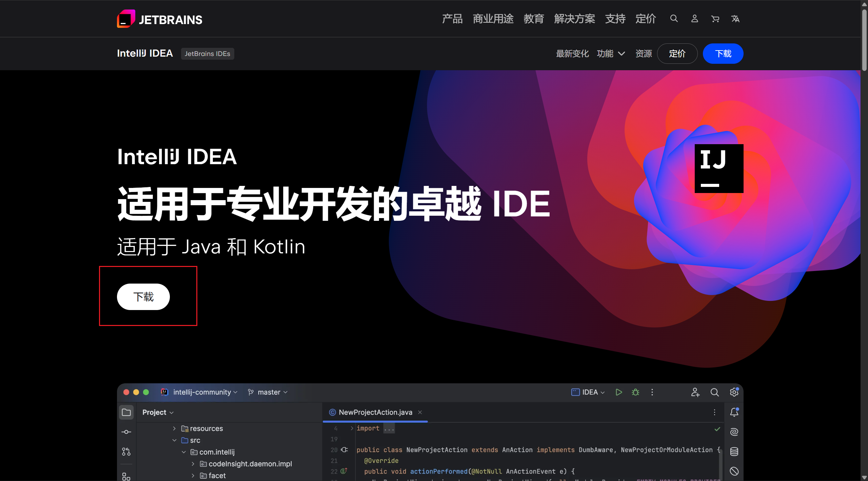Screen dimensions: 868x481
Task: Open the 解决方案 menu
Action: (x=575, y=19)
